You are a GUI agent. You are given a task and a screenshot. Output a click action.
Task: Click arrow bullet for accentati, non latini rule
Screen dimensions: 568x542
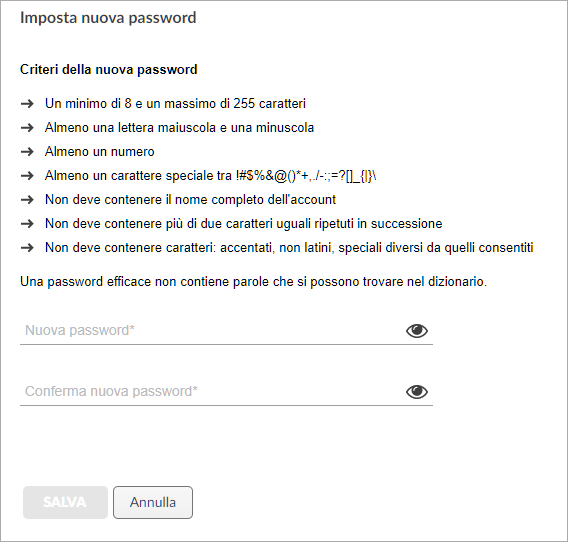pyautogui.click(x=27, y=248)
